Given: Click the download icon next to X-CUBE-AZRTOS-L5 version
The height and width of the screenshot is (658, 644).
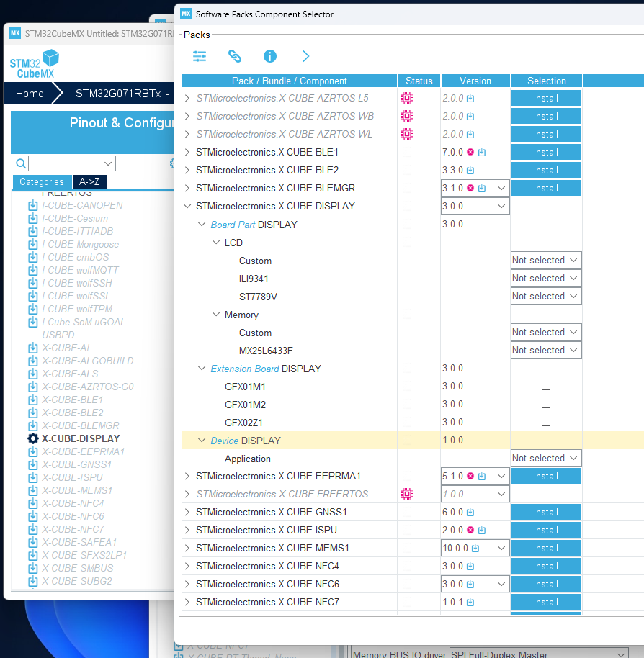Looking at the screenshot, I should (470, 98).
